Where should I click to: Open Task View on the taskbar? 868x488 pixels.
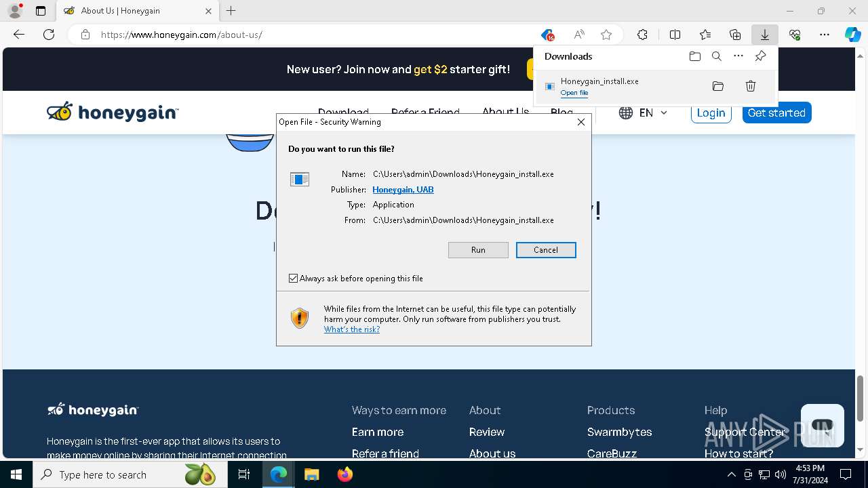tap(244, 474)
